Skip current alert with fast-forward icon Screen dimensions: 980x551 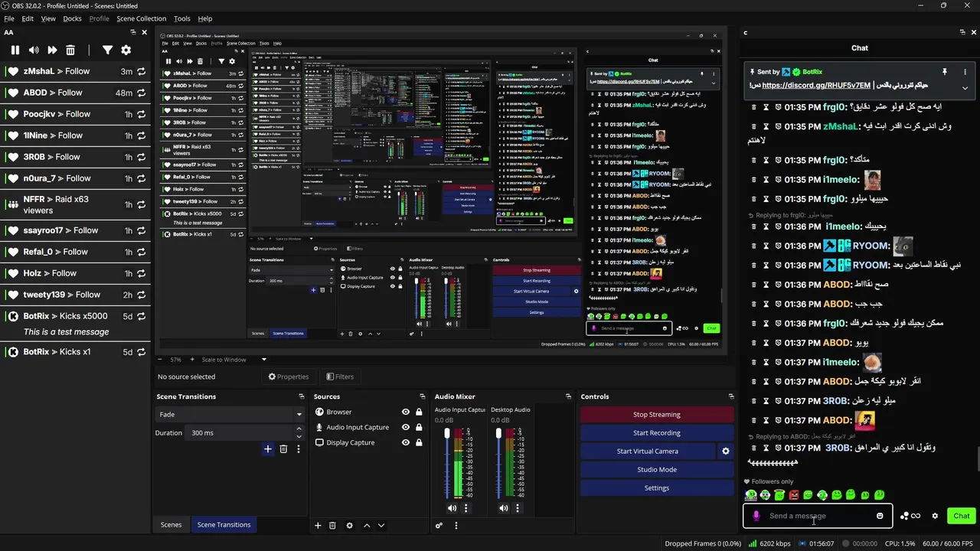pyautogui.click(x=52, y=50)
